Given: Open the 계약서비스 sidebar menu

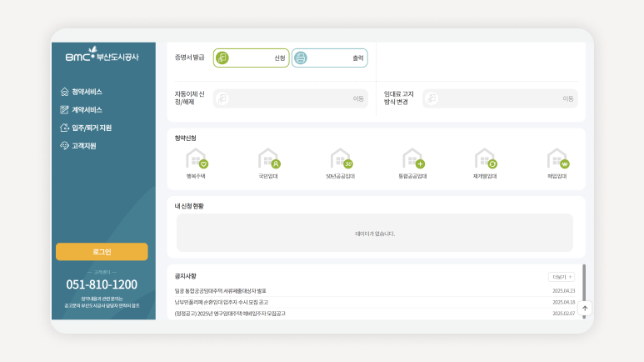Looking at the screenshot, I should point(82,110).
